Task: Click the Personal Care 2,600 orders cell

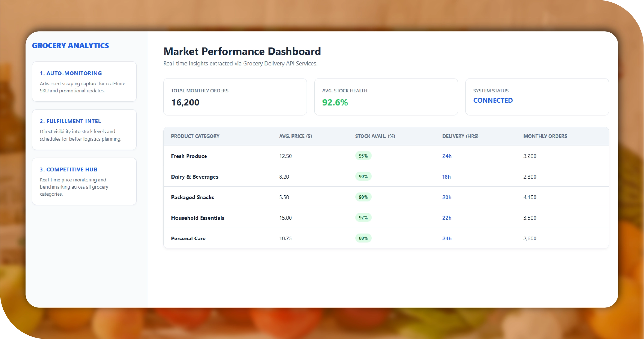Action: pos(530,238)
